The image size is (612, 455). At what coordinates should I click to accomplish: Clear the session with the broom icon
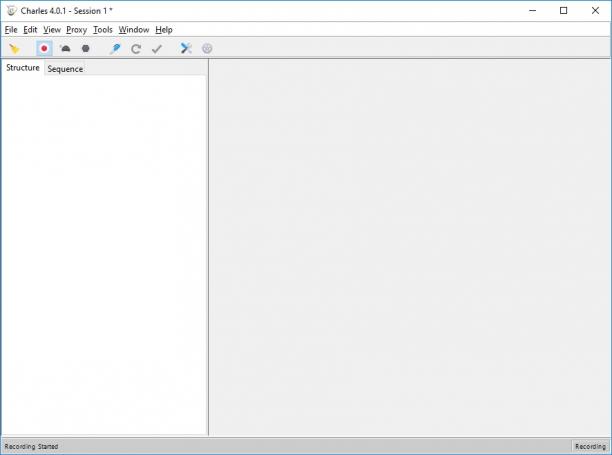[14, 49]
